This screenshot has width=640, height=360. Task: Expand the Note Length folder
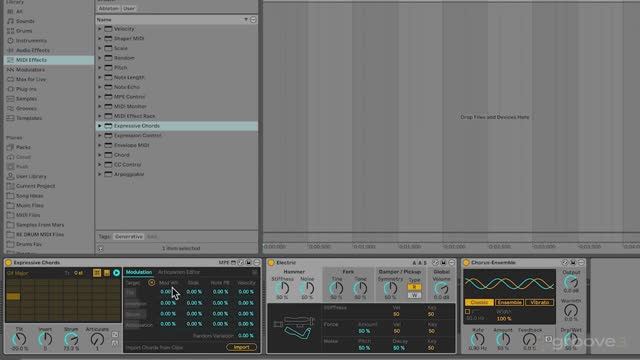coord(100,77)
